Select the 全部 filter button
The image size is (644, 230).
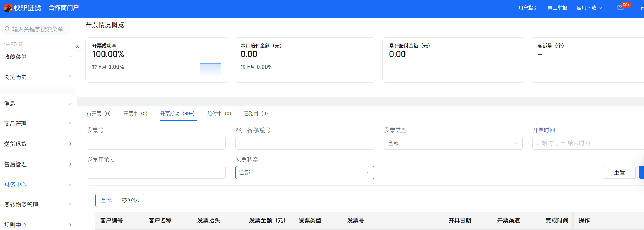coord(106,200)
